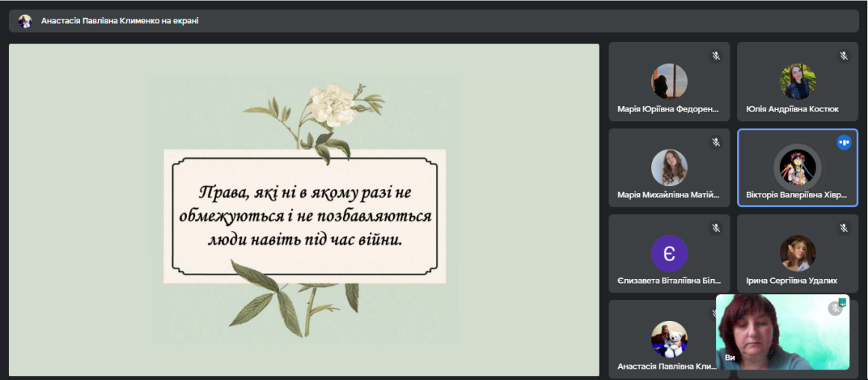Viewport: 868px width, 380px height.
Task: Click the slide quote 'Права, які ні в якому разі не'
Action: pos(305,193)
